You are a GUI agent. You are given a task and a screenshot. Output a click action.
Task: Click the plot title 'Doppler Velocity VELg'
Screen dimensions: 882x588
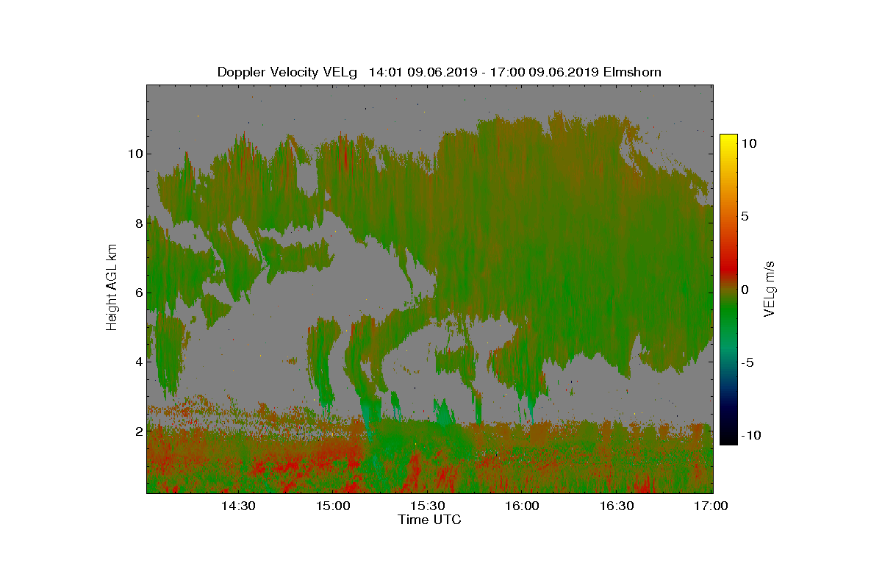point(287,72)
